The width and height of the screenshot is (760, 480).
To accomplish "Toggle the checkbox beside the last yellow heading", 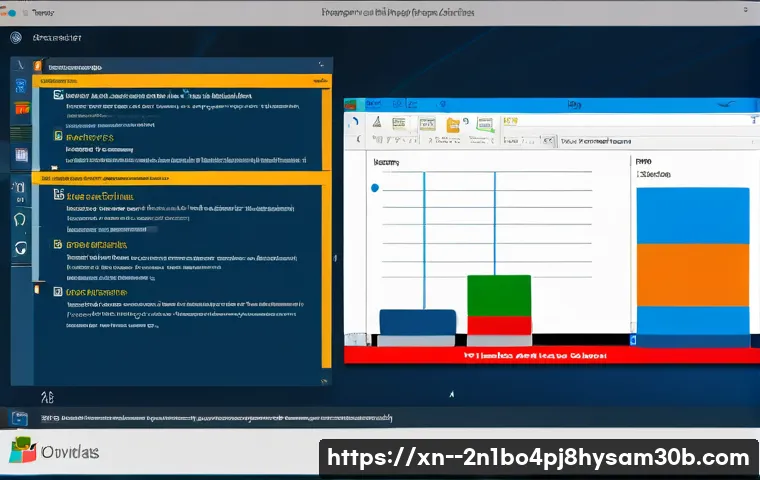I will coord(58,291).
